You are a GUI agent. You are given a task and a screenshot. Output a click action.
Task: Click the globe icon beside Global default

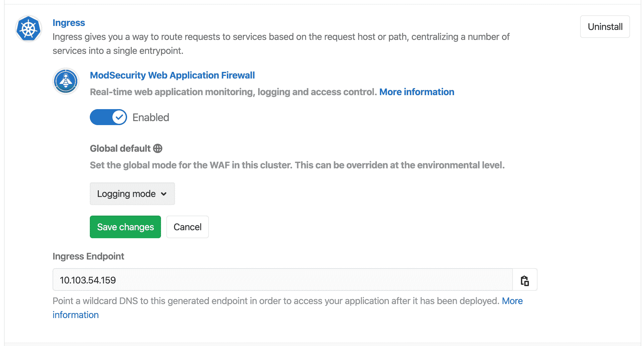tap(158, 148)
